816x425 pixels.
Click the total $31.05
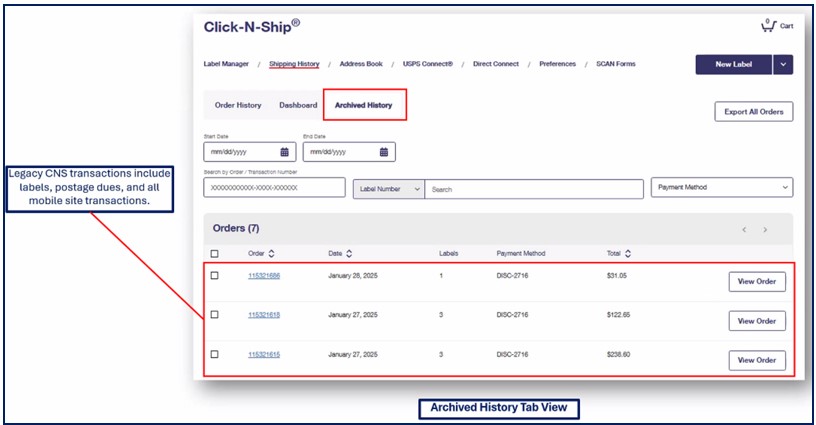(617, 276)
